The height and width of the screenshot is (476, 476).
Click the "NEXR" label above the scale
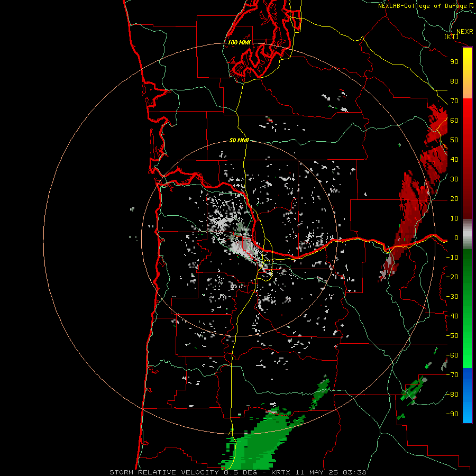point(465,32)
